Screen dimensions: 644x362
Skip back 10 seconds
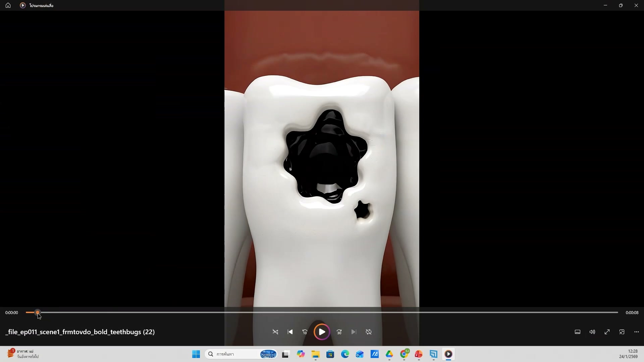coord(305,332)
